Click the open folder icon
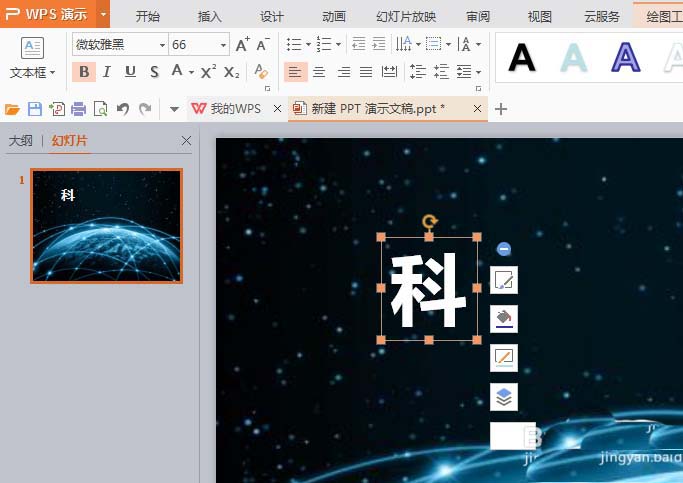 (x=12, y=109)
